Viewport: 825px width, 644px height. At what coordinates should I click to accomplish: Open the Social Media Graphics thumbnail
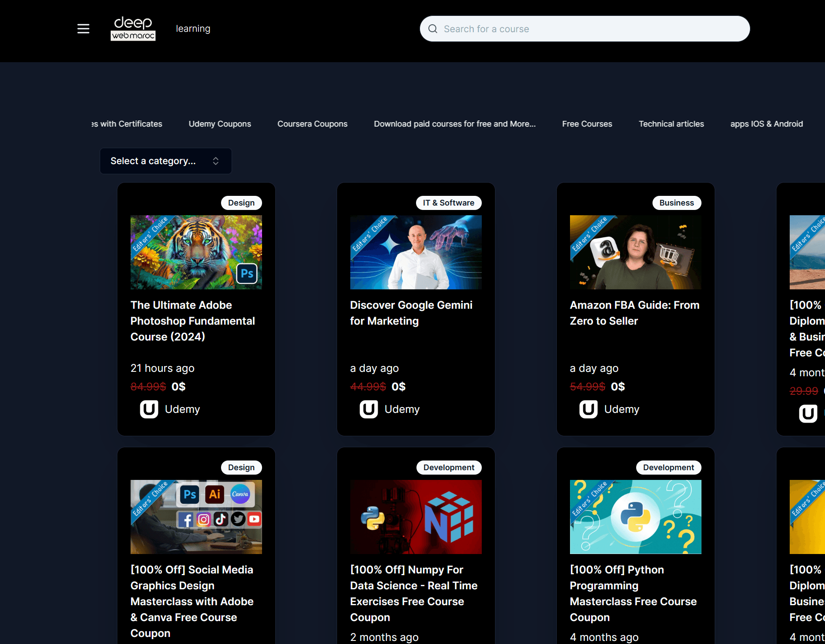coord(196,517)
